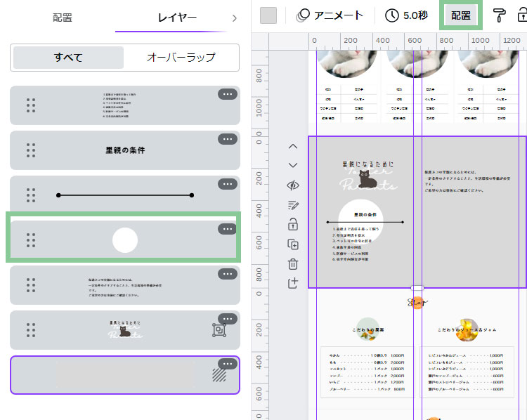Duplicate the page with the copy icon
527x420 pixels.
(293, 244)
